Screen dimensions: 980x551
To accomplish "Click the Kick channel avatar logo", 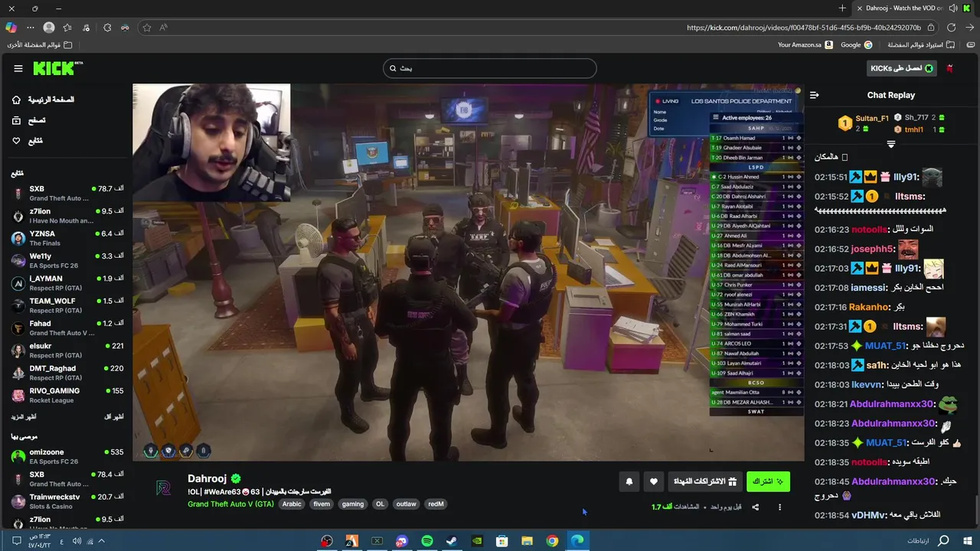I will (x=162, y=488).
